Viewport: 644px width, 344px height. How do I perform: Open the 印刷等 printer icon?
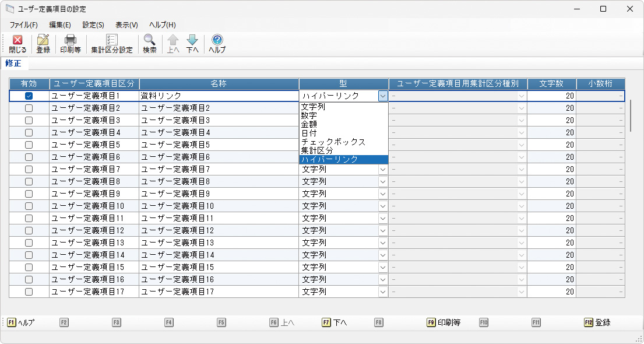(71, 41)
